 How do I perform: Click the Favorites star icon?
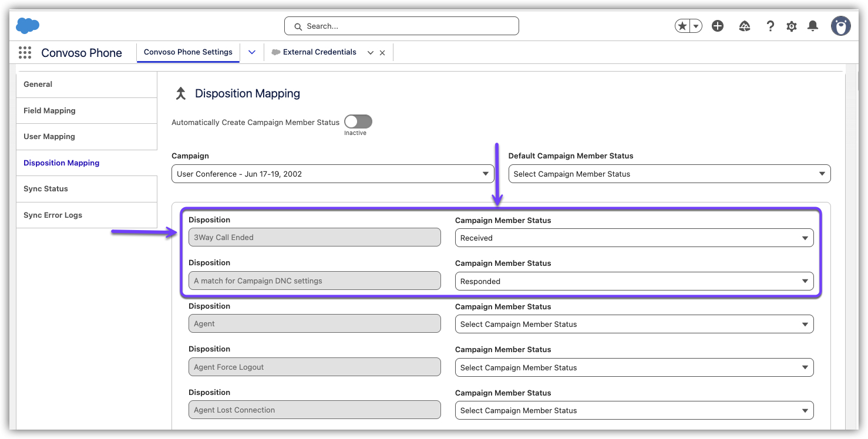682,26
